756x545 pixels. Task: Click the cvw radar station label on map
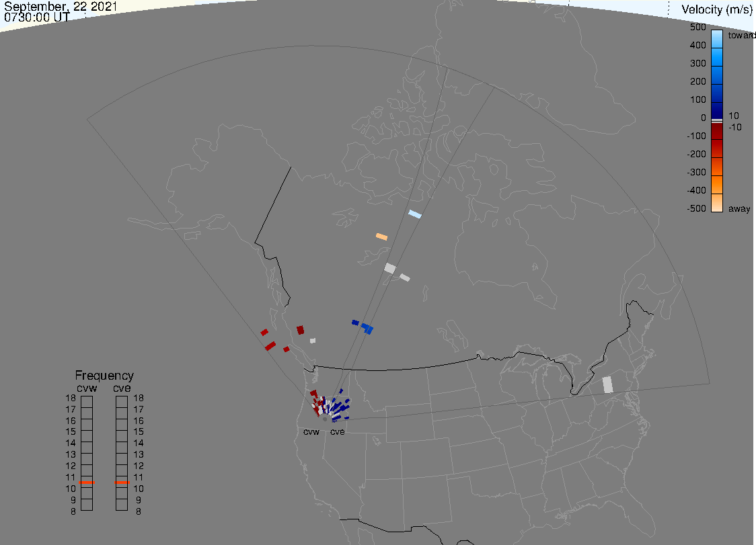311,431
